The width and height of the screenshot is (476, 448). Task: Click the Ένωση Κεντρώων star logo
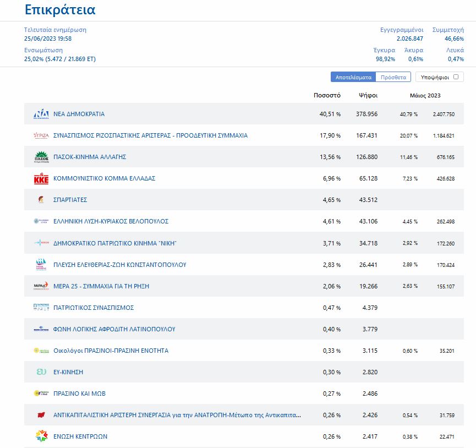pyautogui.click(x=41, y=436)
